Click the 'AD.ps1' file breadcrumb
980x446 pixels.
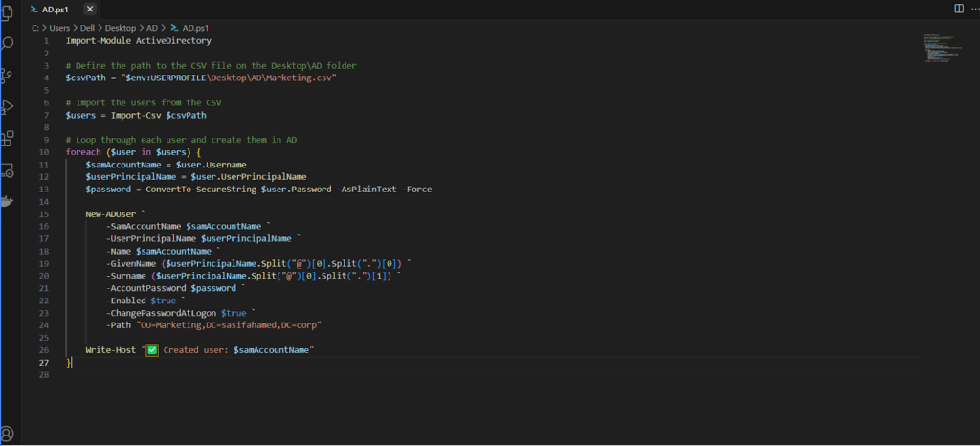click(195, 28)
